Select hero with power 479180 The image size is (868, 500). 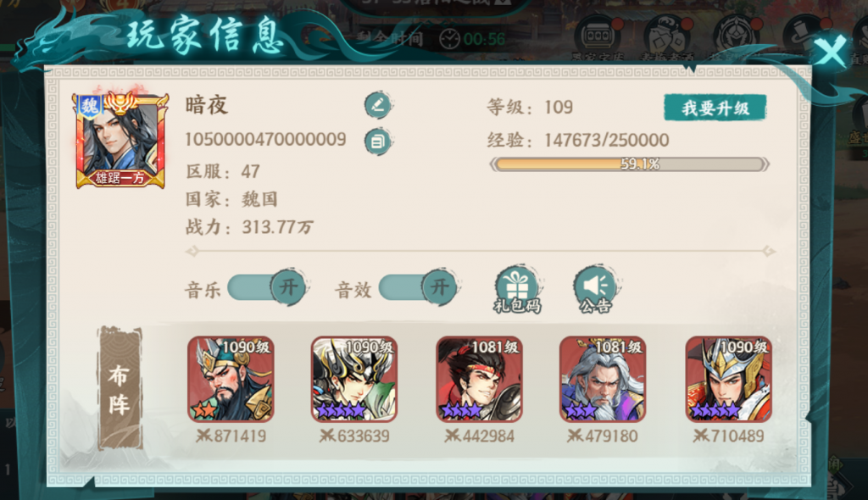point(603,380)
